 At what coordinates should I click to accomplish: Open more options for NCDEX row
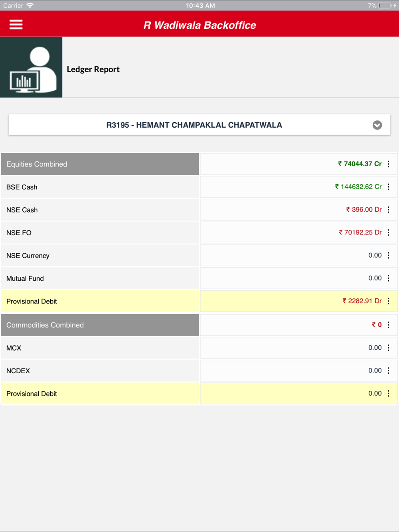(389, 370)
